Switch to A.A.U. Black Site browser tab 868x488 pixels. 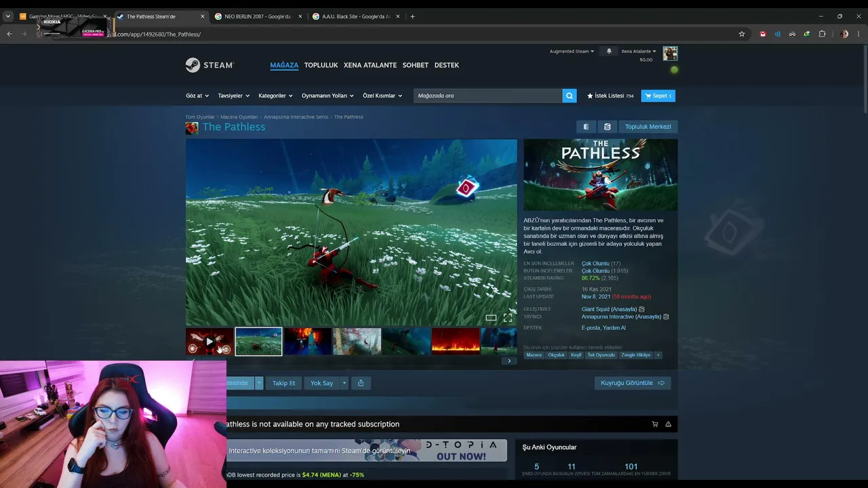click(355, 16)
